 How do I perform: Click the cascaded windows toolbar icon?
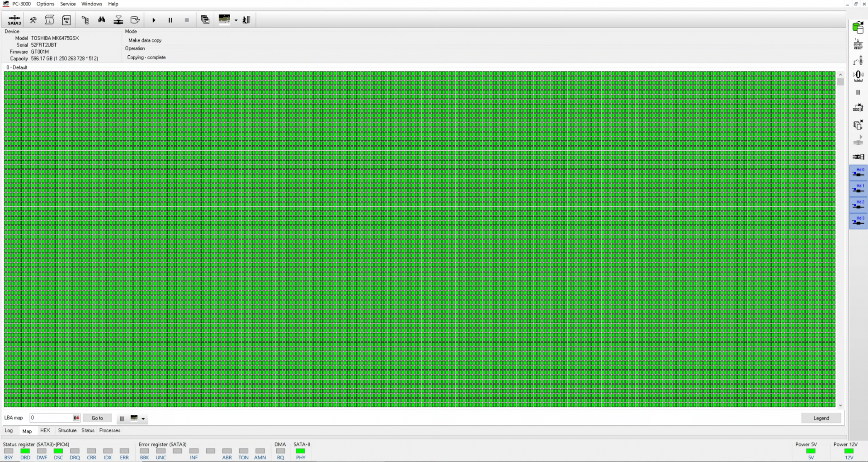click(205, 20)
